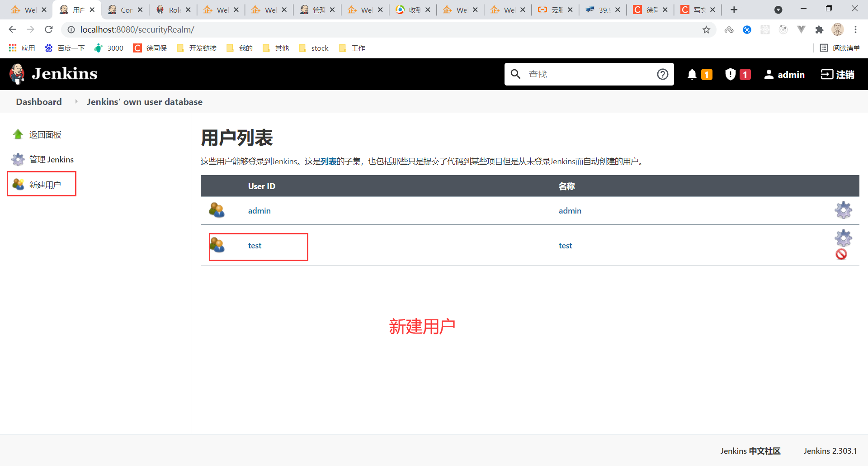
Task: Click the user avatar icon in test row
Action: coord(217,245)
